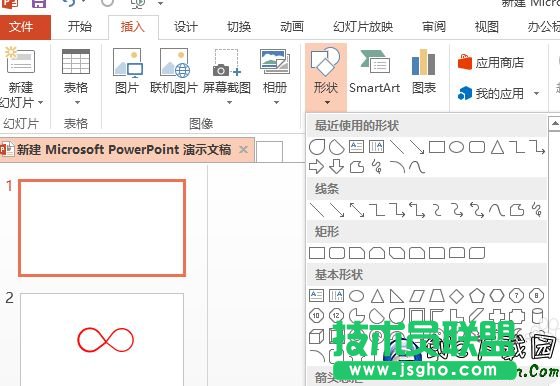
Task: Pick the Cube shape in the 基本形状 section
Action: point(316,336)
